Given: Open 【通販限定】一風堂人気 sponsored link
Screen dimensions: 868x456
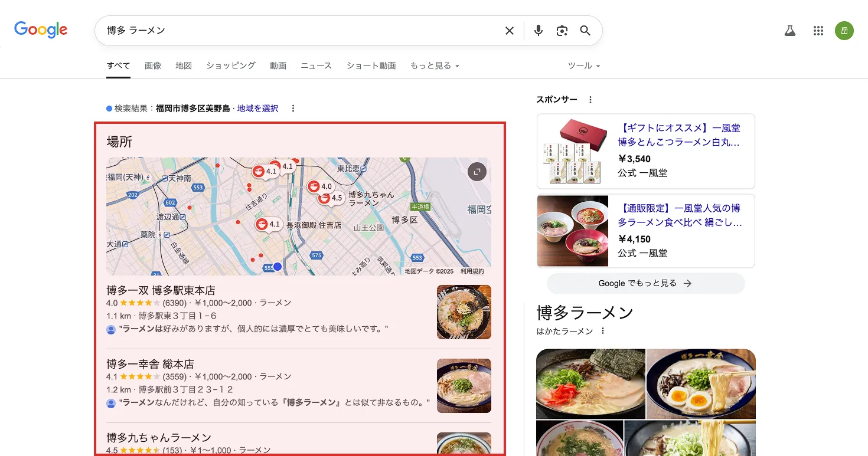Looking at the screenshot, I should tap(680, 215).
